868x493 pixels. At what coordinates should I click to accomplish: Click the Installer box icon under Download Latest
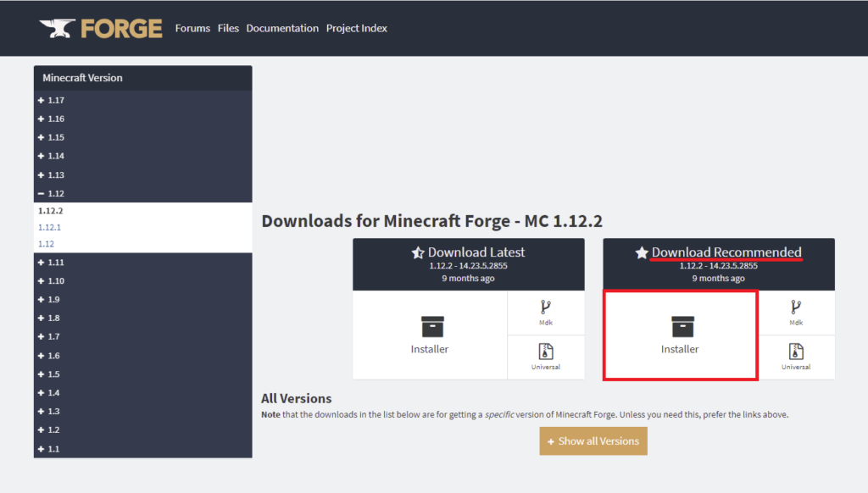(x=432, y=326)
